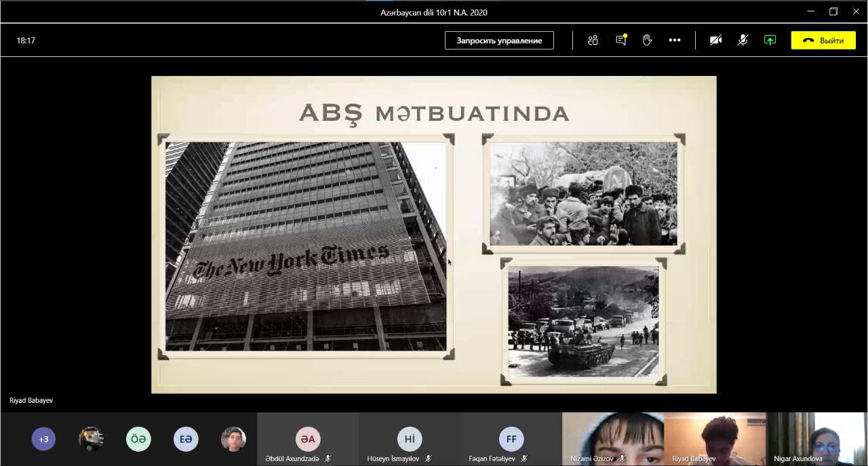Screen dimensions: 868x466
Task: Close the meeting window
Action: pyautogui.click(x=856, y=12)
